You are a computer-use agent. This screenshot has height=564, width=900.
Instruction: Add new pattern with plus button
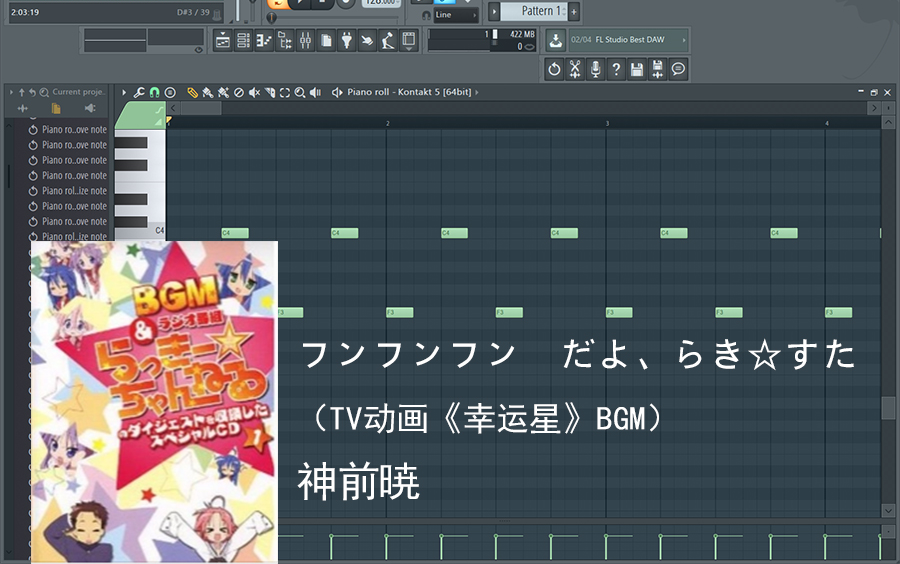point(573,11)
